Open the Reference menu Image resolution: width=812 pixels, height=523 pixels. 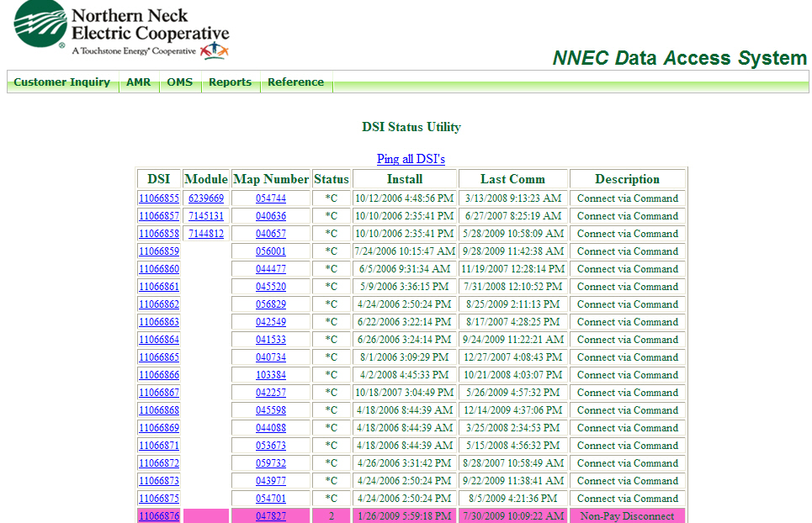click(x=295, y=82)
